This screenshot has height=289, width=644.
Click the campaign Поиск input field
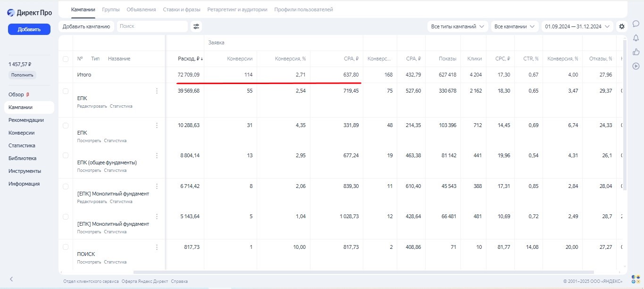click(152, 26)
